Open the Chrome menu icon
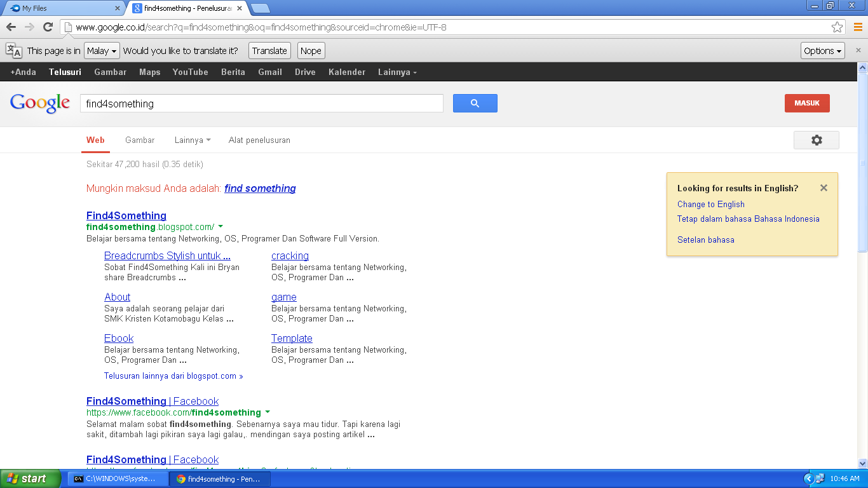The height and width of the screenshot is (488, 868). [x=858, y=27]
